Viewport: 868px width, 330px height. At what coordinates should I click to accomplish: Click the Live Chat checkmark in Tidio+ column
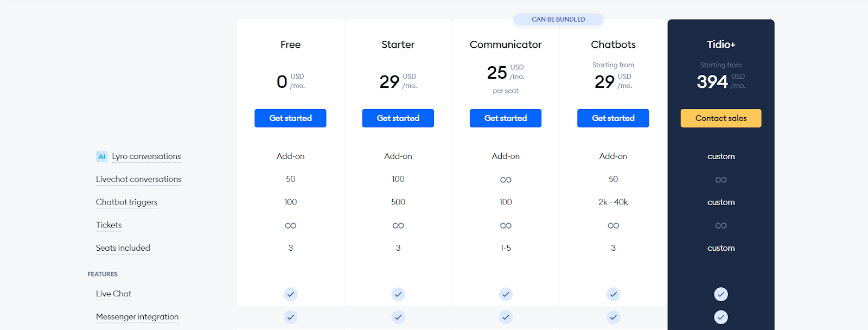click(x=721, y=294)
